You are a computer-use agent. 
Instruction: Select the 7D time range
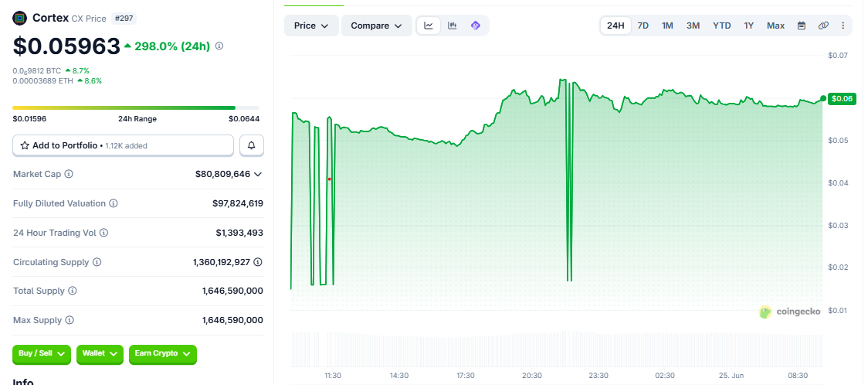(643, 26)
